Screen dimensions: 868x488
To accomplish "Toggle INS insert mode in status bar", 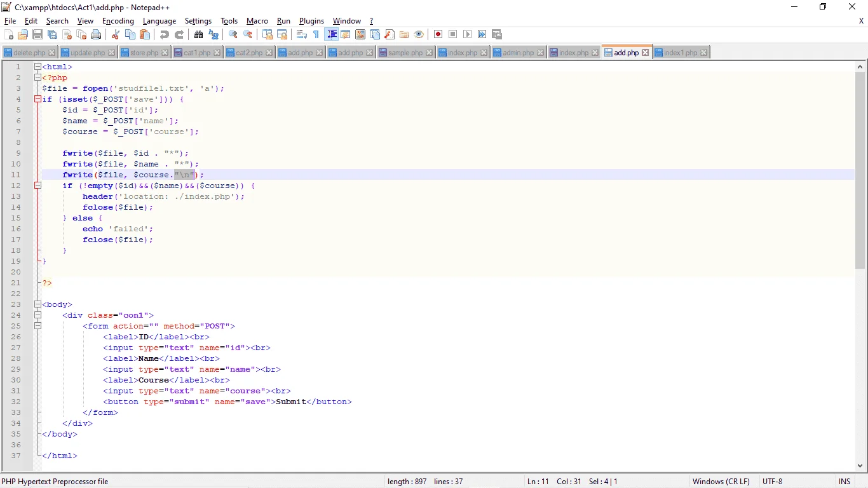I will [x=844, y=482].
